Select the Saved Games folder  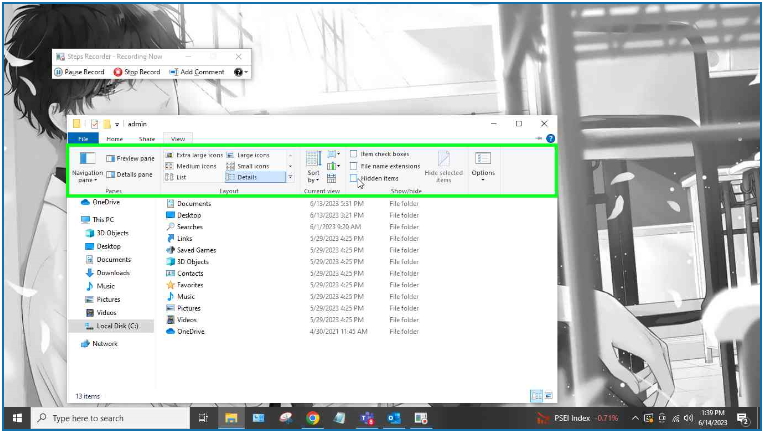point(191,250)
